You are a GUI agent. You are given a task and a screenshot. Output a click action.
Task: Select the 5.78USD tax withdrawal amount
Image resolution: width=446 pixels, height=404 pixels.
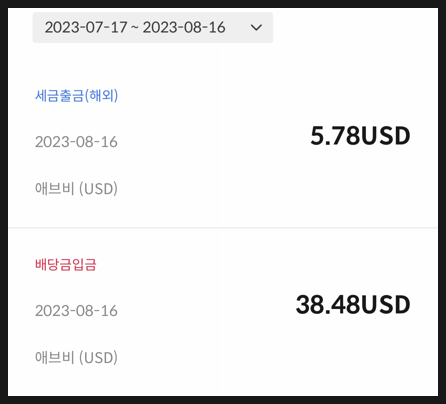pyautogui.click(x=360, y=136)
